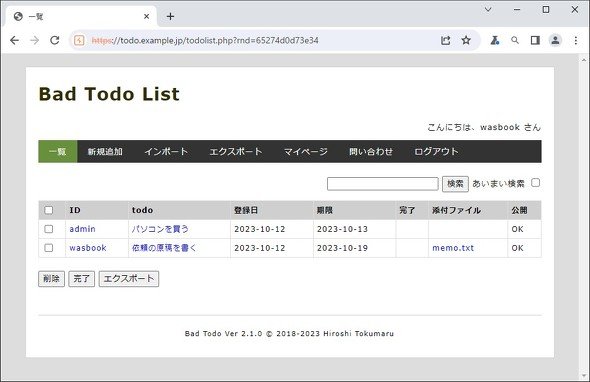Open the browser side panel icon
The image size is (590, 382).
click(535, 40)
